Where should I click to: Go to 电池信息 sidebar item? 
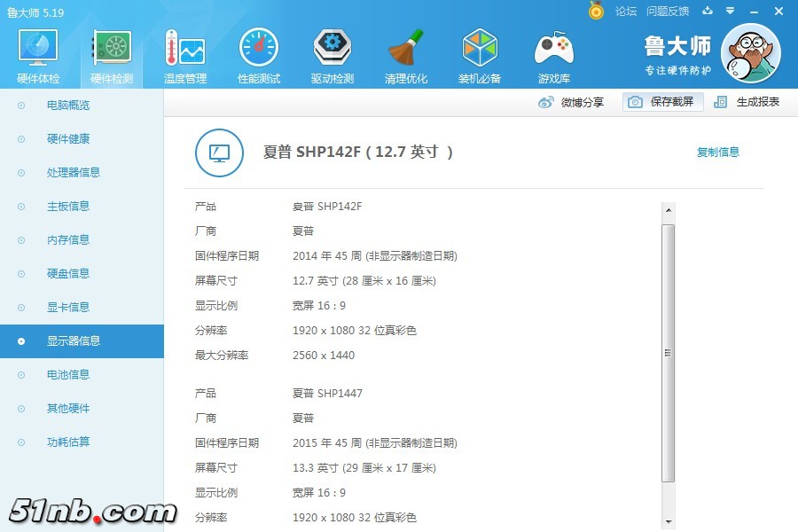click(x=68, y=374)
